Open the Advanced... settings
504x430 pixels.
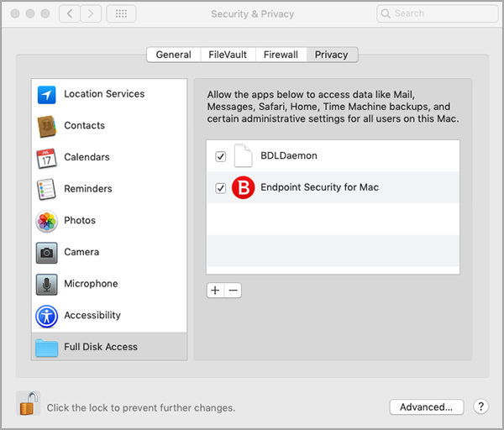point(427,407)
